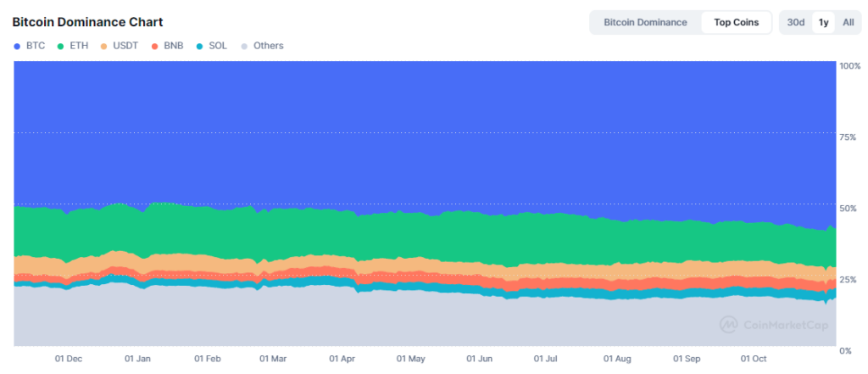Click the 01 Jan axis label
This screenshot has width=868, height=374.
pyautogui.click(x=138, y=359)
